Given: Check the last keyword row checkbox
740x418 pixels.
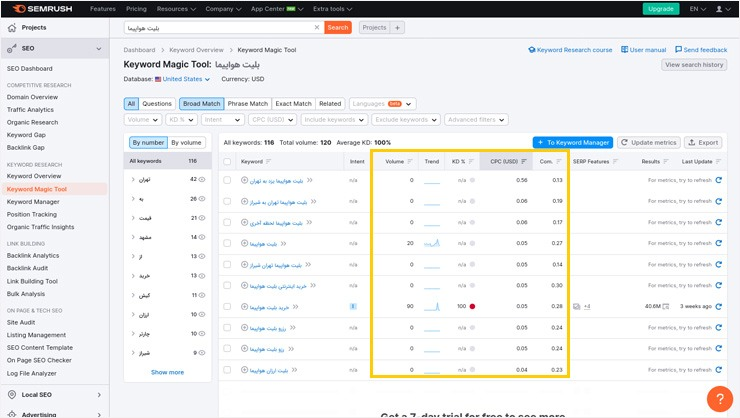Looking at the screenshot, I should point(227,370).
